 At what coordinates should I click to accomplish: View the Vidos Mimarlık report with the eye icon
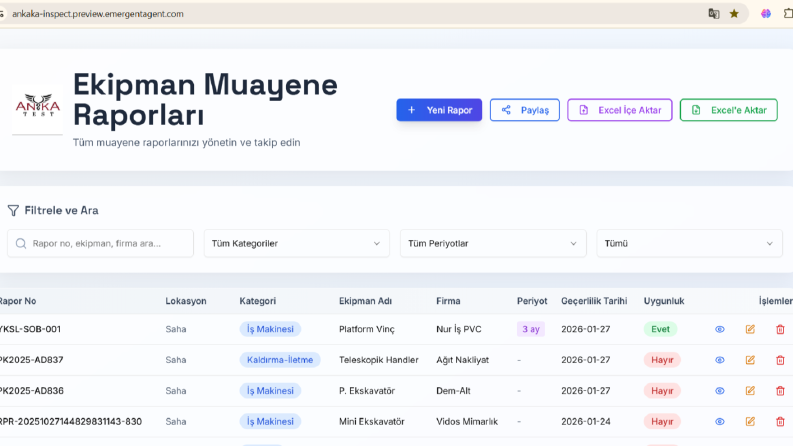720,422
